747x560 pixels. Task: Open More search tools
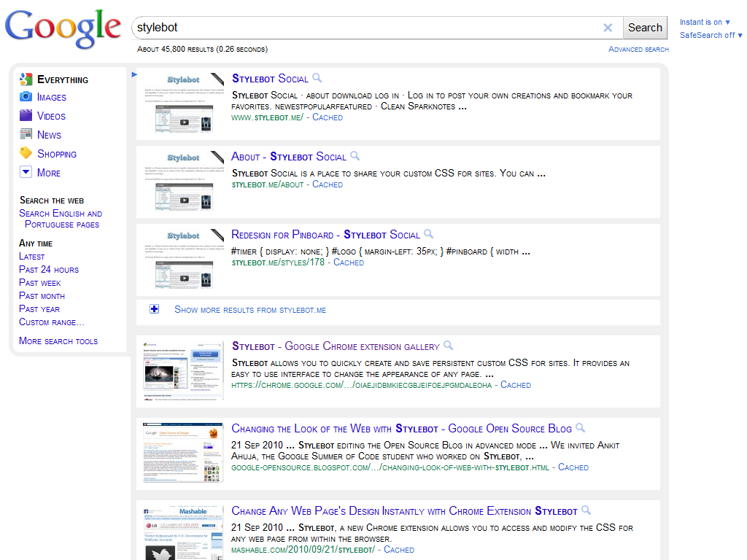[x=58, y=341]
